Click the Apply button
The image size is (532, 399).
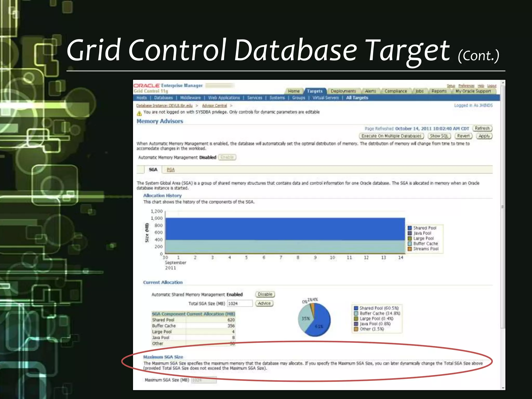point(484,136)
